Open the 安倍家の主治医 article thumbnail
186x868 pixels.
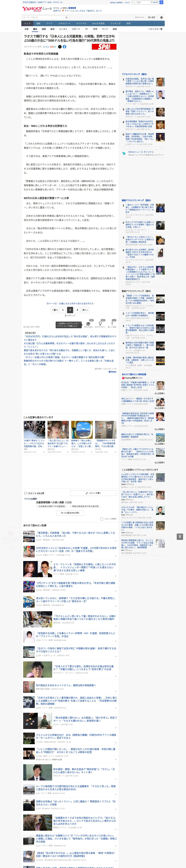click(x=29, y=637)
